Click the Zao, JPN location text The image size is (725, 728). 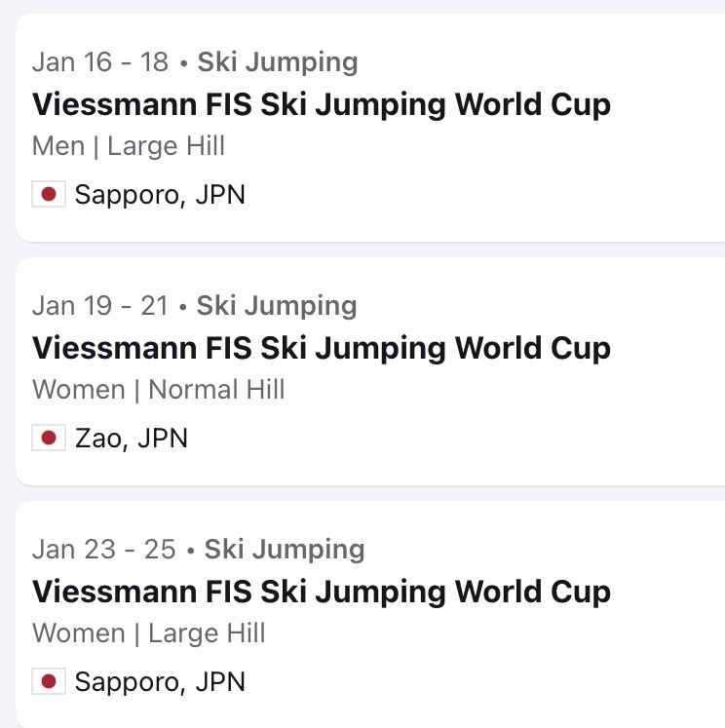coord(132,439)
